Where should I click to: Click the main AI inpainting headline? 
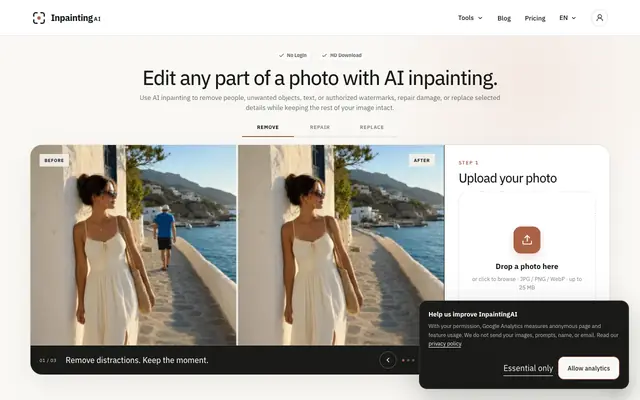(x=320, y=78)
